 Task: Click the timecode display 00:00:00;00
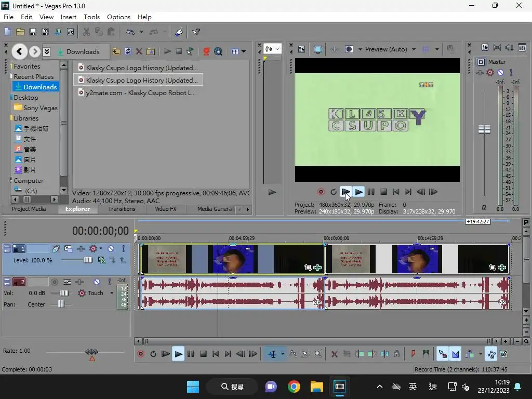click(x=100, y=231)
